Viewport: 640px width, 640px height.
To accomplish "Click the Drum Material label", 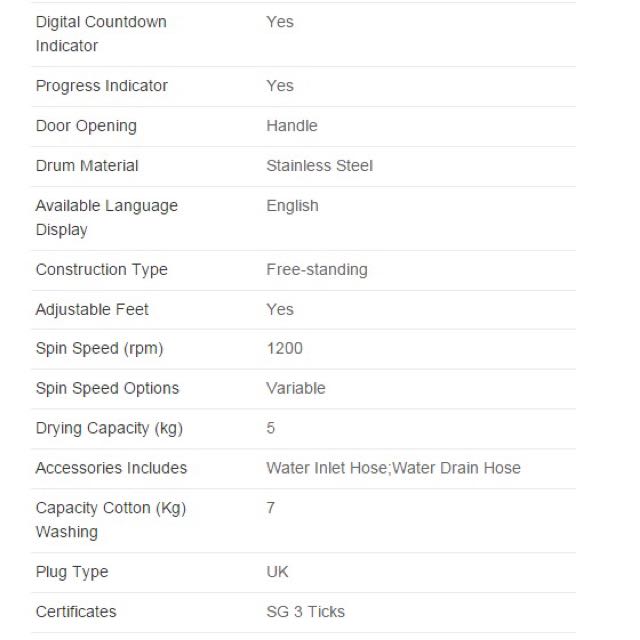I will (x=87, y=166).
